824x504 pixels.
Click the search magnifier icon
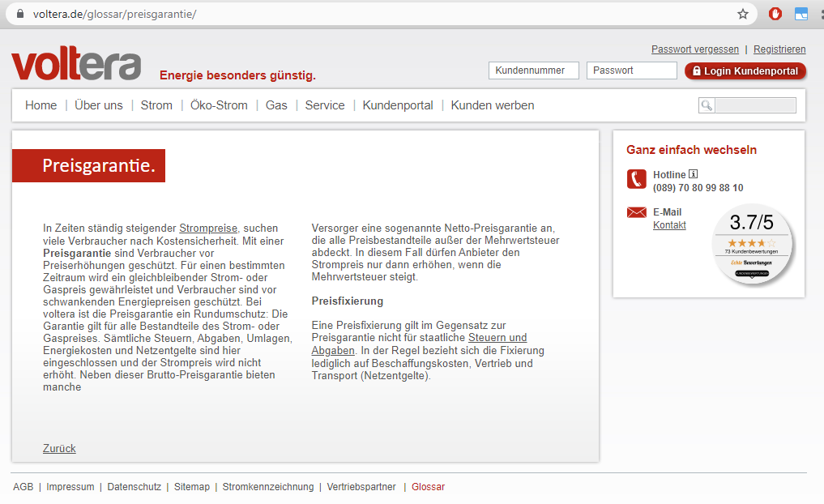707,105
